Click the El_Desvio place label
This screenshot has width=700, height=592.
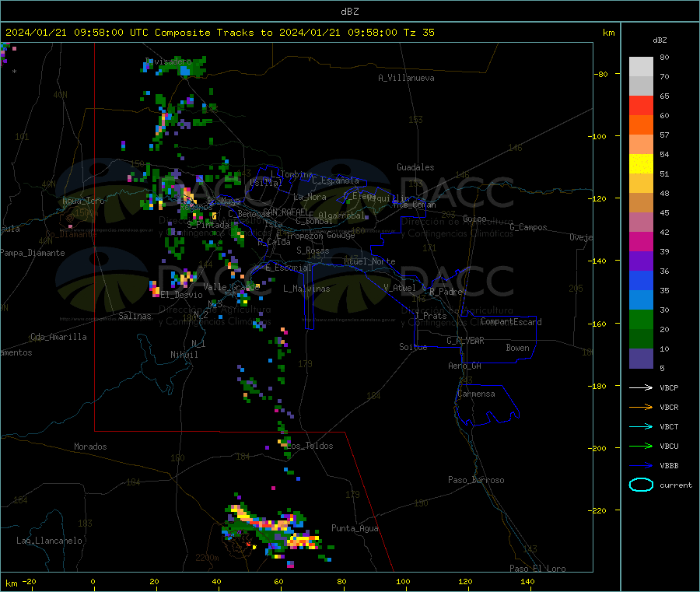click(181, 295)
